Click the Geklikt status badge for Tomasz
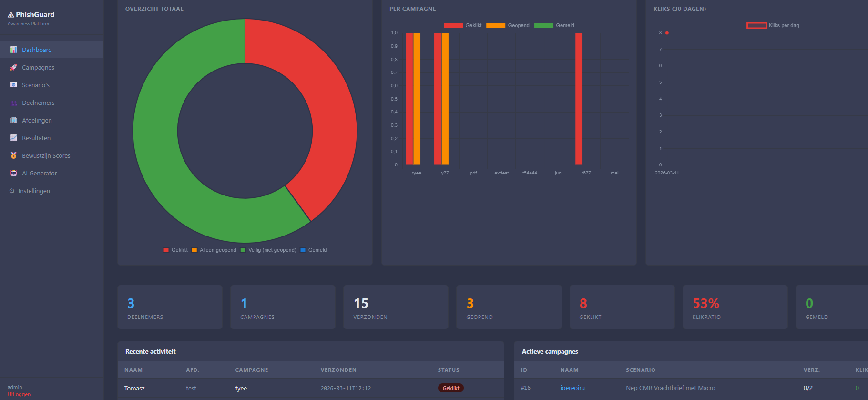This screenshot has width=868, height=400. 451,388
